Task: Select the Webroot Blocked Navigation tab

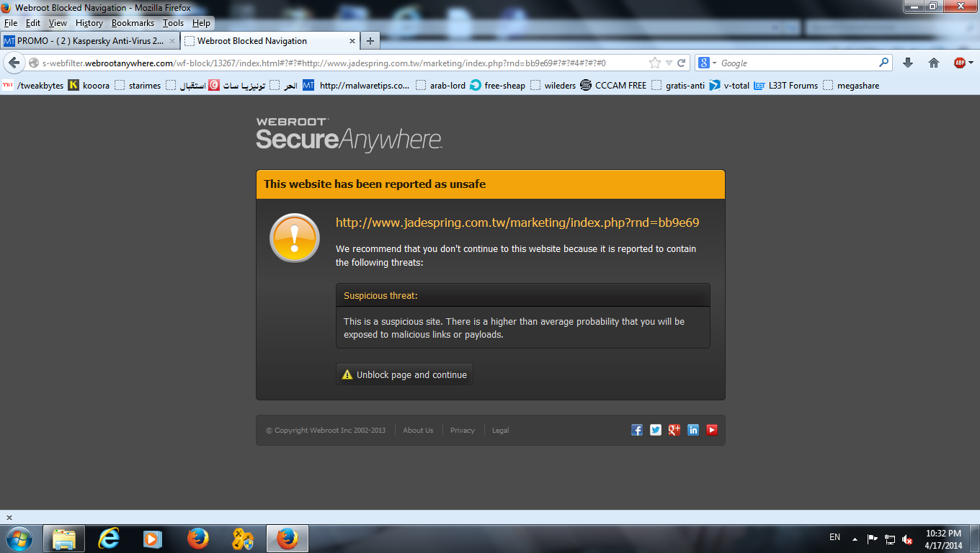Action: (270, 41)
